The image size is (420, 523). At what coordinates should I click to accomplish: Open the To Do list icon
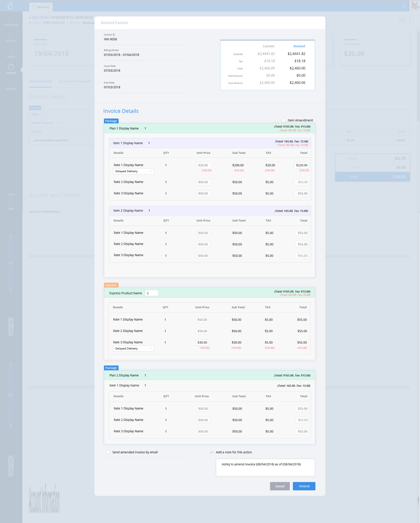11,191
